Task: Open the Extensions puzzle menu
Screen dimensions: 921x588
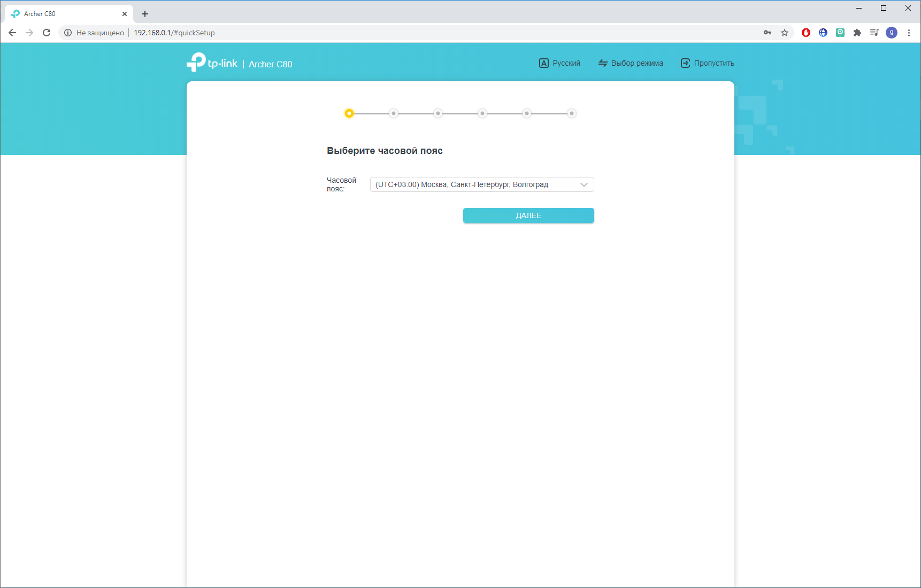Action: pyautogui.click(x=857, y=33)
